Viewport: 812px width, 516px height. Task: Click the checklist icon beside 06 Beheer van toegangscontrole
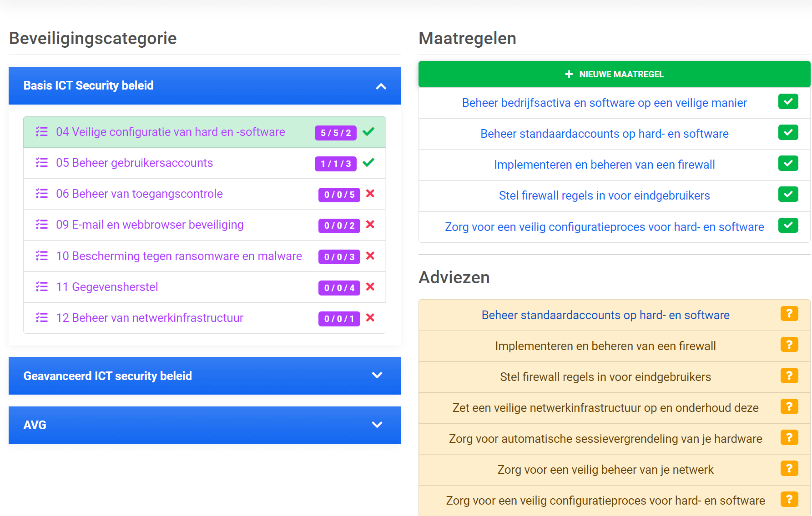pyautogui.click(x=42, y=194)
